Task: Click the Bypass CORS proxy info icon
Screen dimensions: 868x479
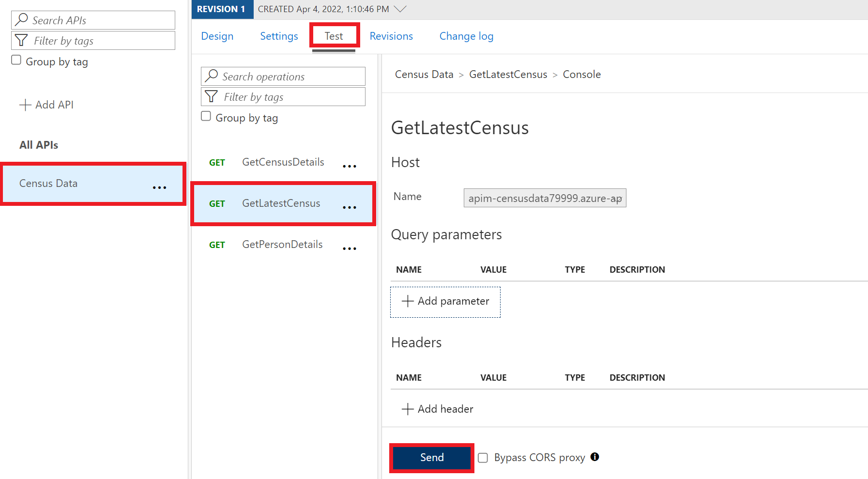Action: pos(595,457)
